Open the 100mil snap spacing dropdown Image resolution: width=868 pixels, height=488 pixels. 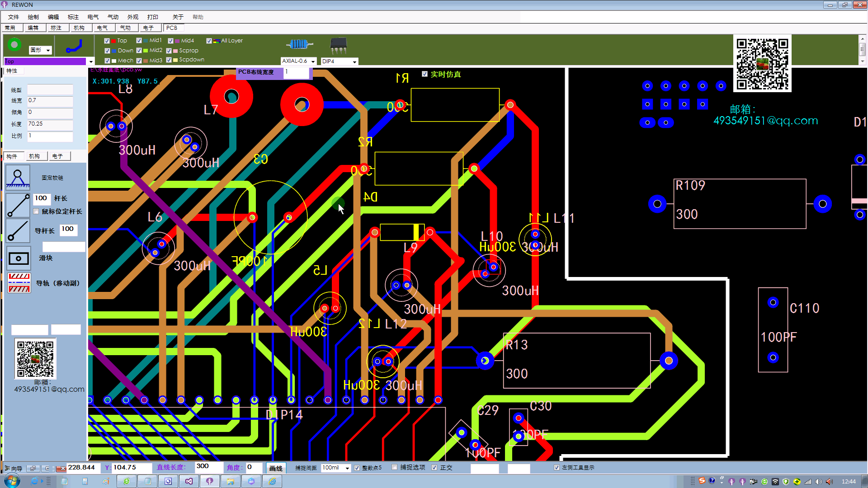347,468
